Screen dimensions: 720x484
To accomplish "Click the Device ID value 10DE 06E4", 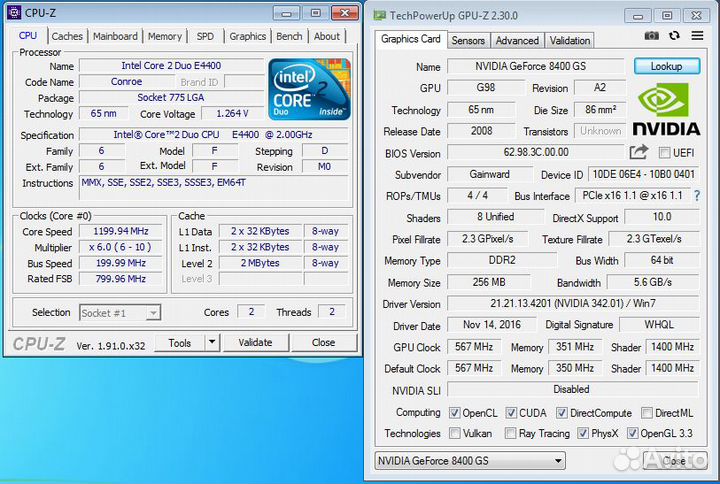I will click(x=643, y=174).
